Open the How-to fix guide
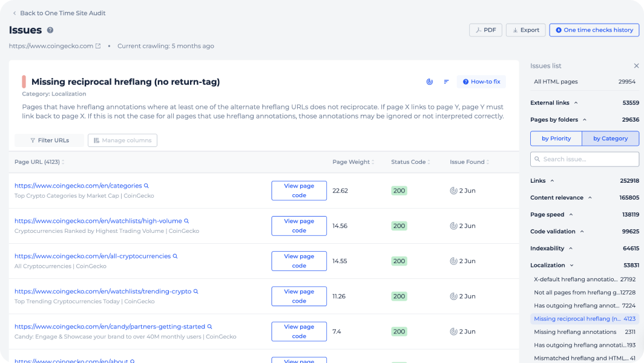 pyautogui.click(x=481, y=82)
